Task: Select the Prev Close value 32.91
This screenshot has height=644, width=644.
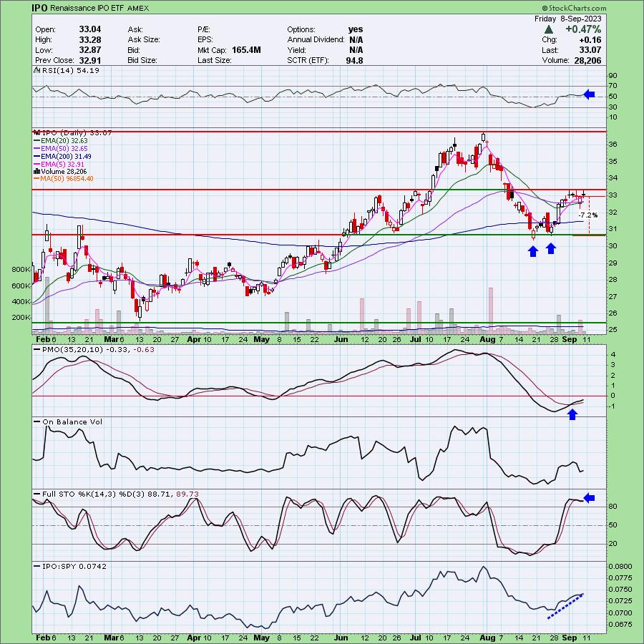Action: pyautogui.click(x=90, y=60)
